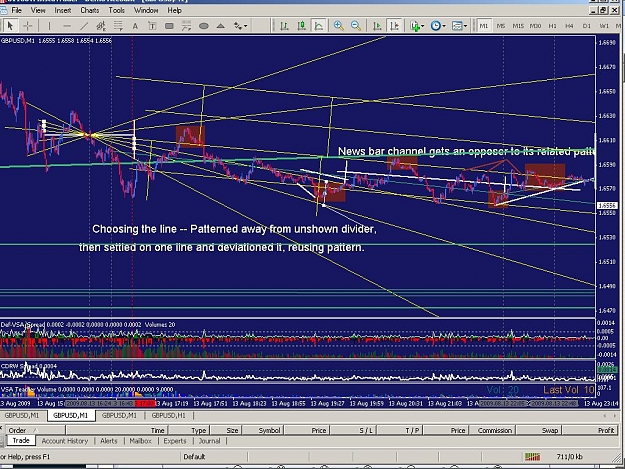The width and height of the screenshot is (625, 469).
Task: Toggle chart Auto Scroll
Action: click(377, 26)
